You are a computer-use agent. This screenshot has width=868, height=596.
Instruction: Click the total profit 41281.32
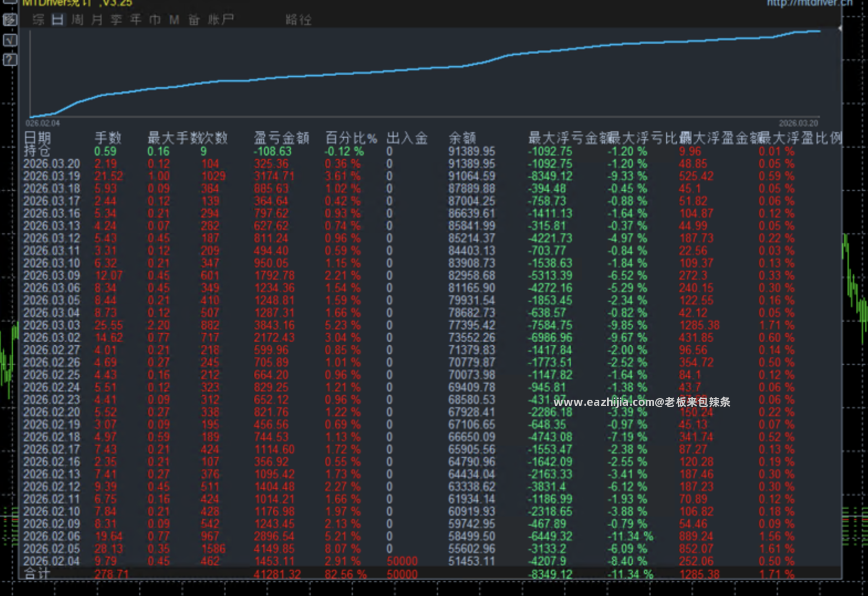(277, 574)
